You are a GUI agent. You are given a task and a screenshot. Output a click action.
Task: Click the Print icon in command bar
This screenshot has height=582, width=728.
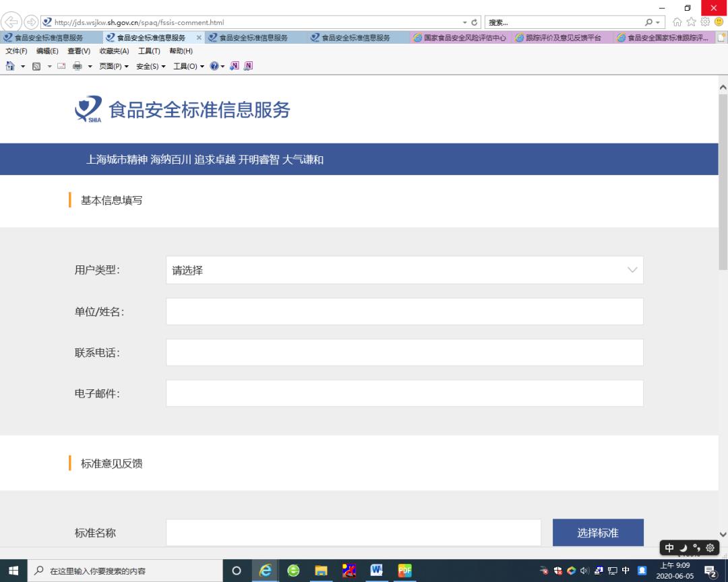[78, 66]
